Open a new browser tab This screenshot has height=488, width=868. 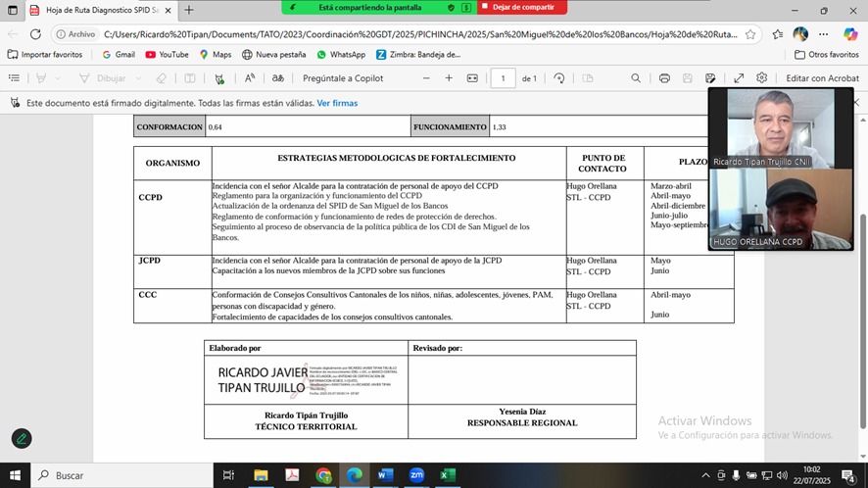click(189, 10)
